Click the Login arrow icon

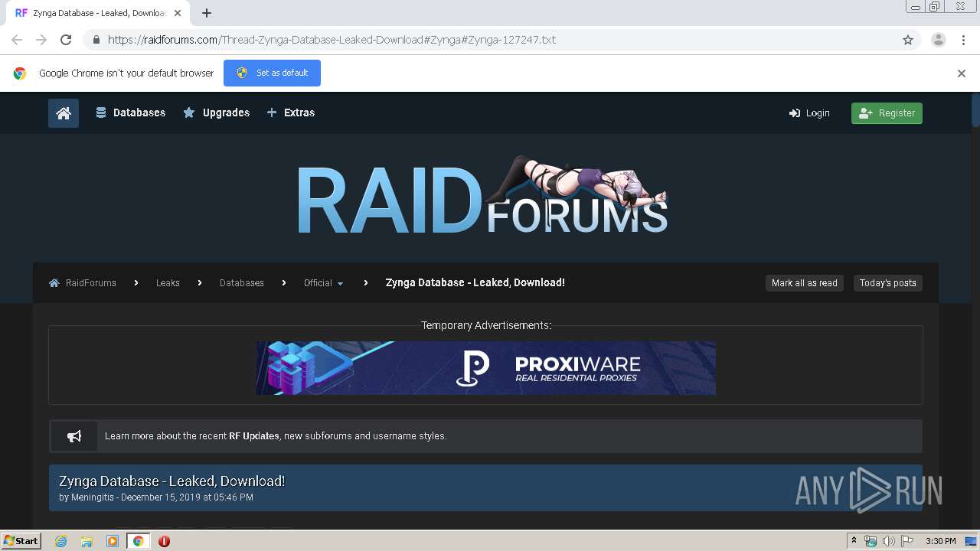click(x=795, y=113)
